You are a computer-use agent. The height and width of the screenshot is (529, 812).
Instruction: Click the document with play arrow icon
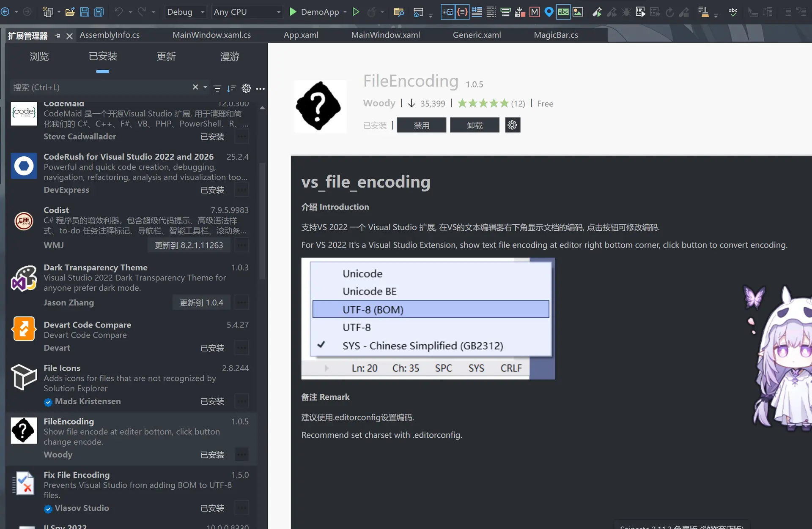640,12
